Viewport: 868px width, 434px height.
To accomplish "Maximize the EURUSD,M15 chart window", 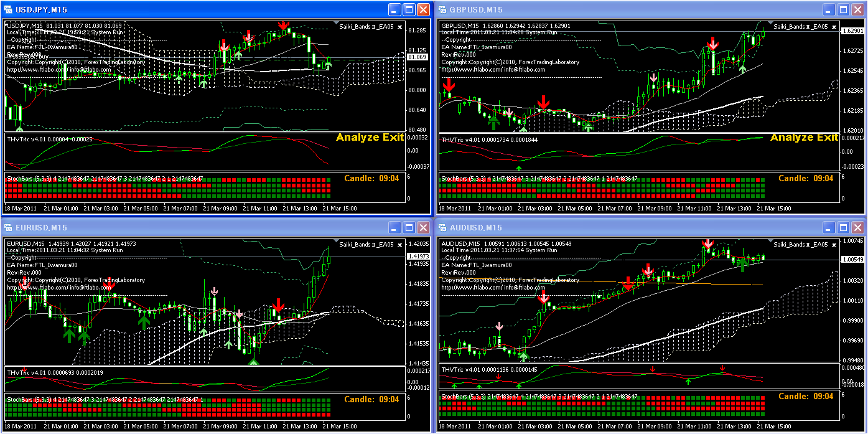I will [x=409, y=228].
